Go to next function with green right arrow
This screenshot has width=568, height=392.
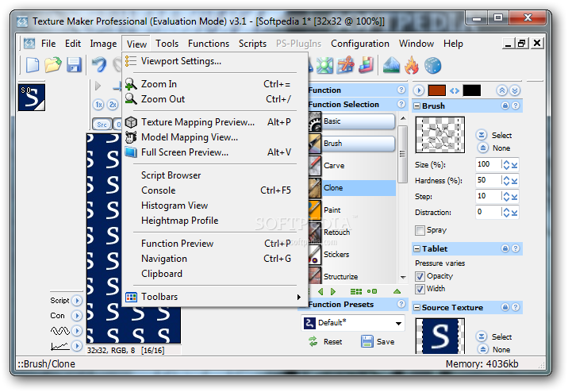point(333,291)
